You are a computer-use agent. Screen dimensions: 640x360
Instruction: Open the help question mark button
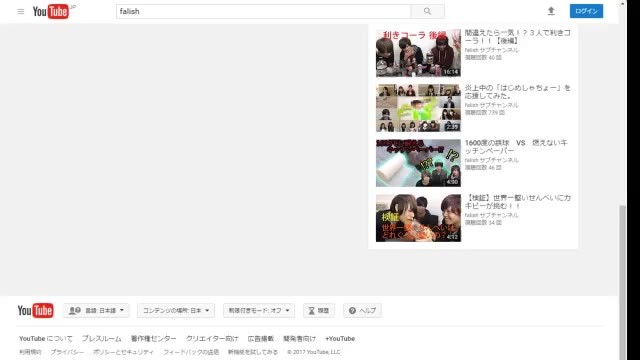(362, 311)
